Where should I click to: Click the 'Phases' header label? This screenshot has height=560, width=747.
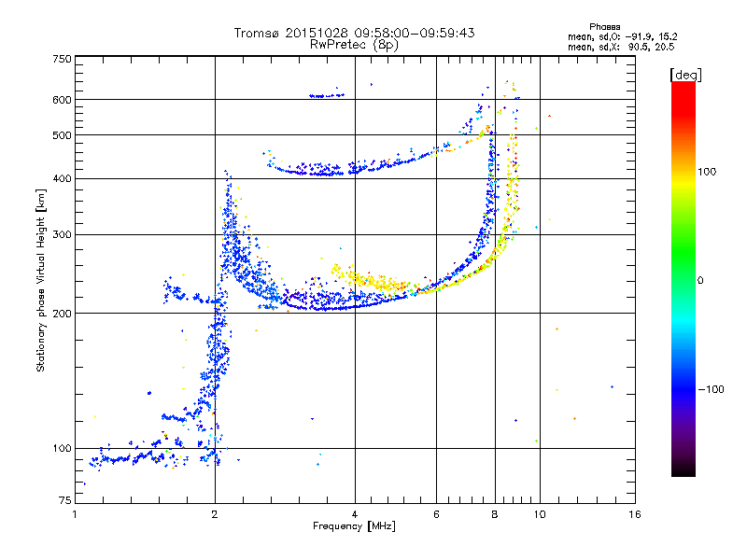[604, 27]
